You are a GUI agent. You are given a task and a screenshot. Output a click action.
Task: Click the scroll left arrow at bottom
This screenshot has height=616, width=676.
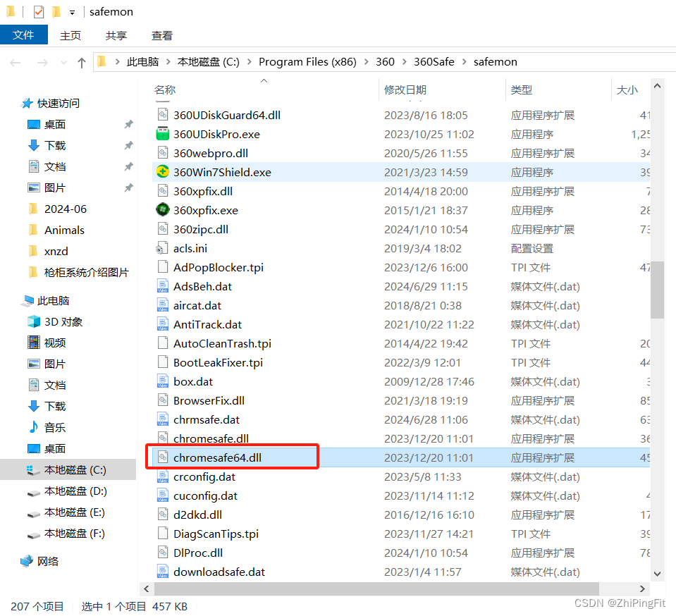pos(147,589)
